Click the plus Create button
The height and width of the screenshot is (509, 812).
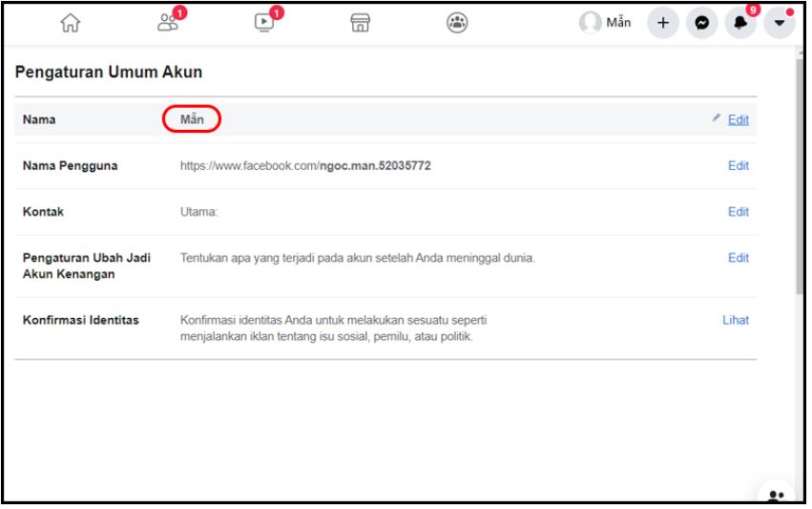(x=663, y=23)
